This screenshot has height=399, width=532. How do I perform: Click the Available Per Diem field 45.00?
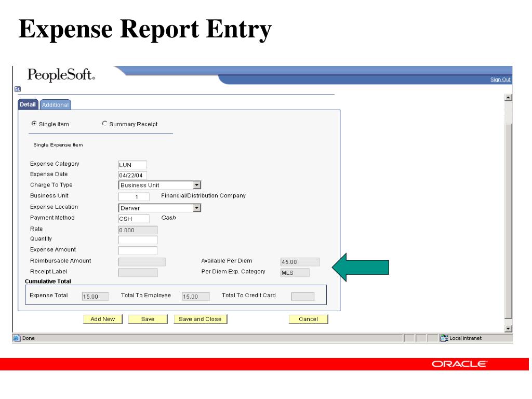300,262
